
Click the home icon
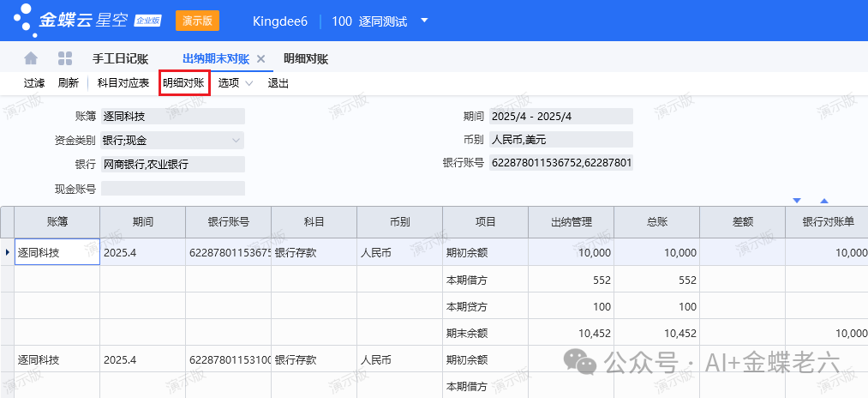pyautogui.click(x=31, y=58)
